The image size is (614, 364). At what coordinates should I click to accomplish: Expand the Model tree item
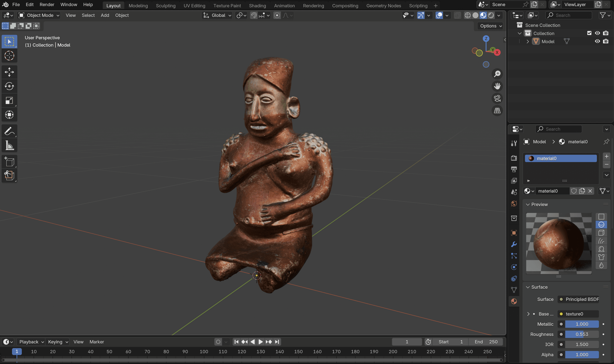(x=528, y=42)
